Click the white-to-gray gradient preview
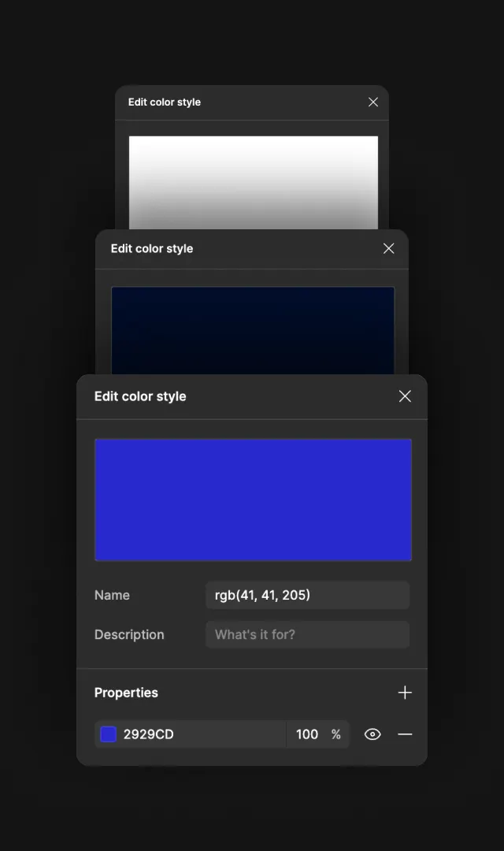 coord(254,182)
